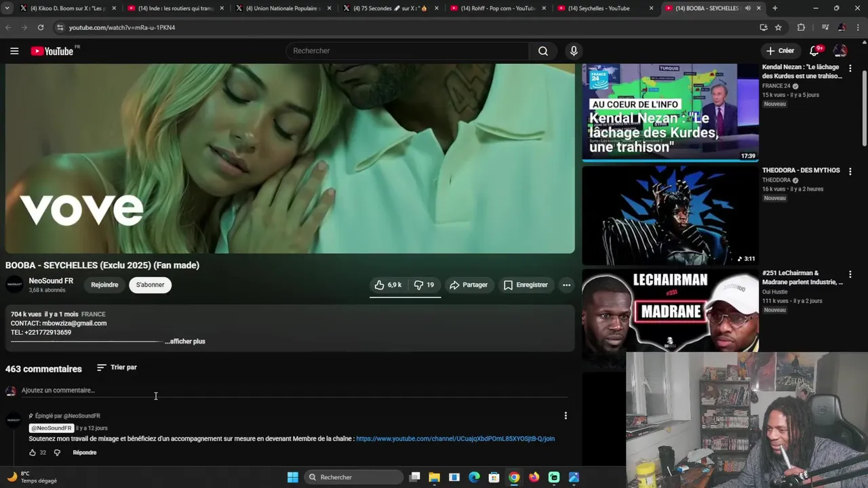Switch to Seychelles - YouTube tab
This screenshot has width=868, height=488.
tap(606, 8)
